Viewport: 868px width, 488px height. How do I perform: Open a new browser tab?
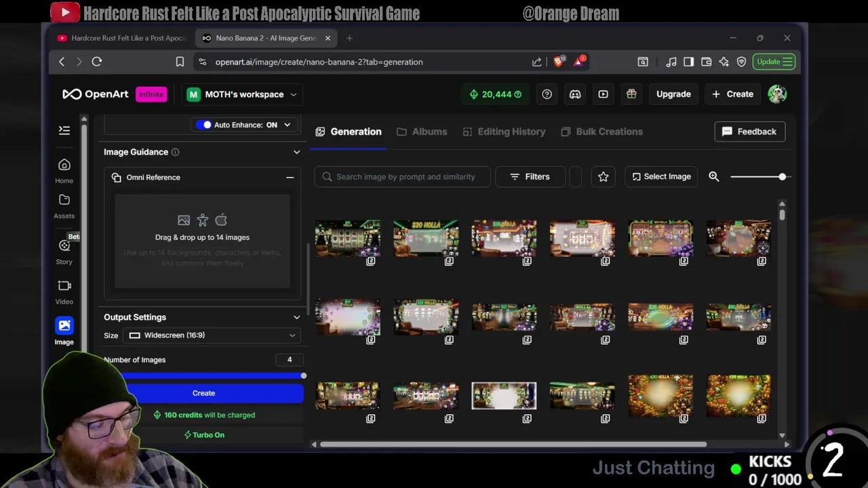point(349,38)
